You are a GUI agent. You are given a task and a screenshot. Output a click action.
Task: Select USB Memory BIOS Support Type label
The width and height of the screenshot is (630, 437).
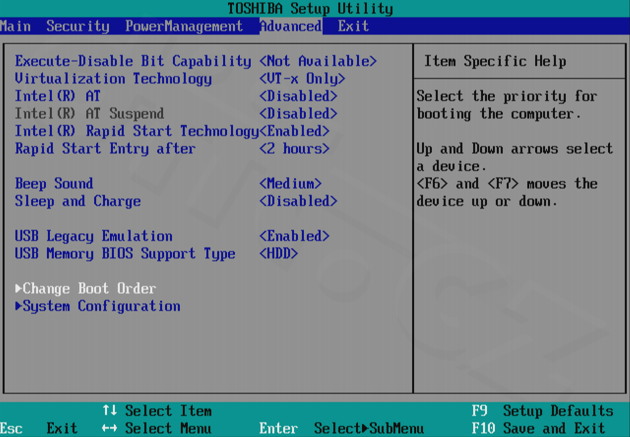(x=125, y=254)
